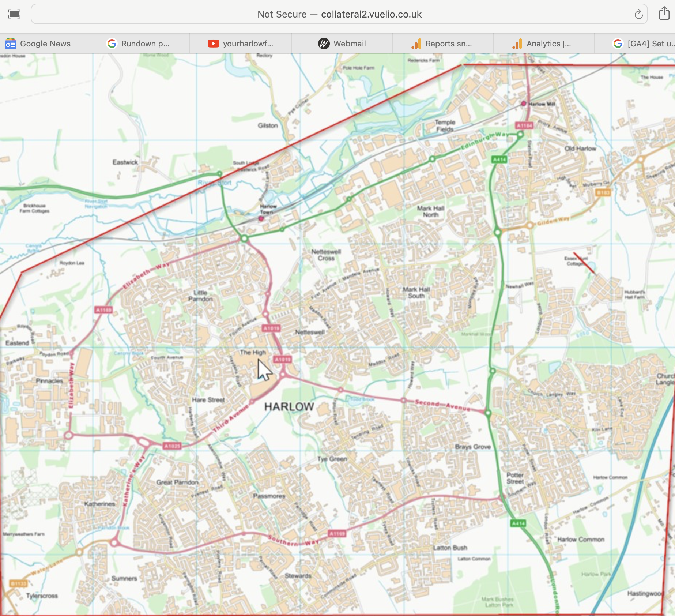Click the Stewards label

point(298,576)
